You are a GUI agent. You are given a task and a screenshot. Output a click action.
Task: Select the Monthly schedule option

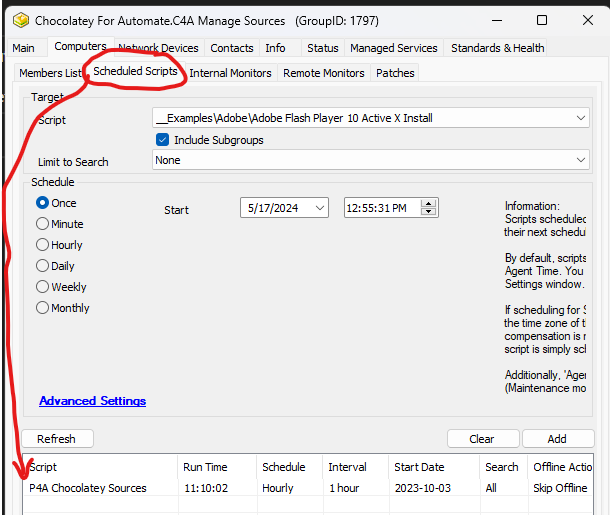[x=42, y=308]
